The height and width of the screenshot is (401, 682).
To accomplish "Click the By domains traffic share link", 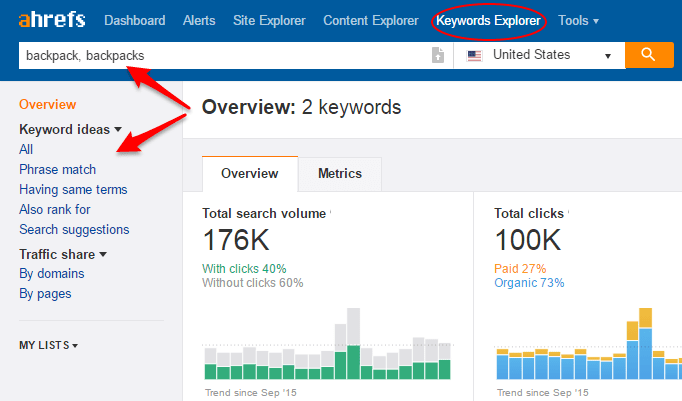I will click(x=51, y=273).
